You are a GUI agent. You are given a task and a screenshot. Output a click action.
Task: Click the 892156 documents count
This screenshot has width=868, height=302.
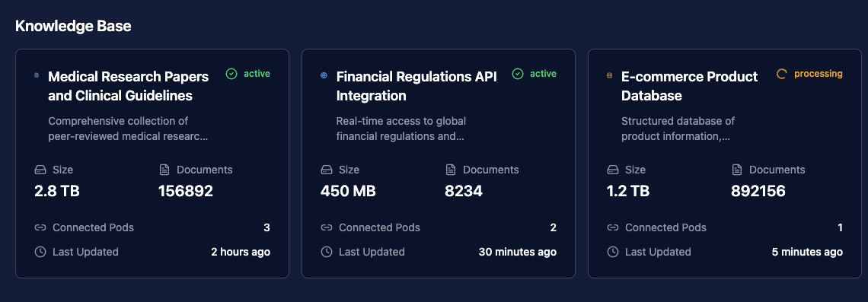758,192
